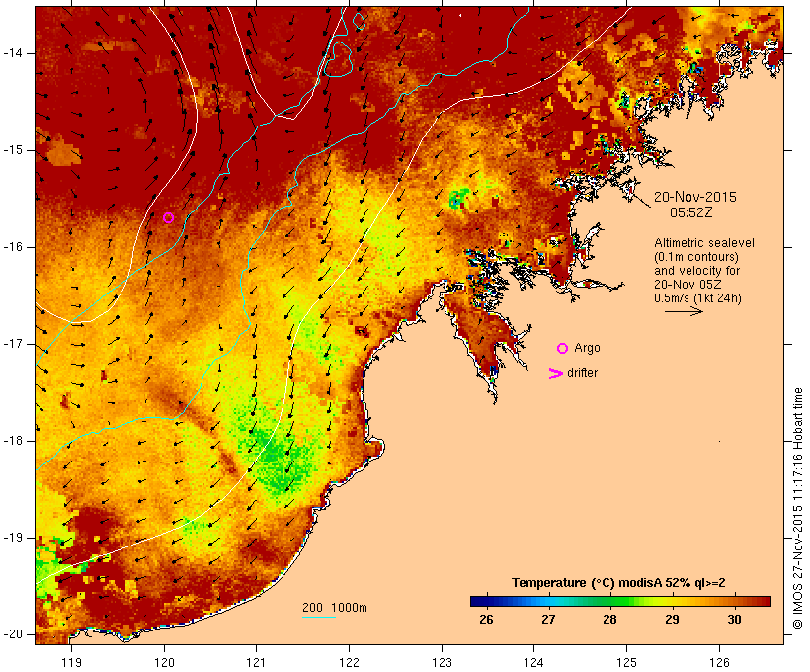Click colorbar value 28
810x672 pixels.
click(x=609, y=620)
